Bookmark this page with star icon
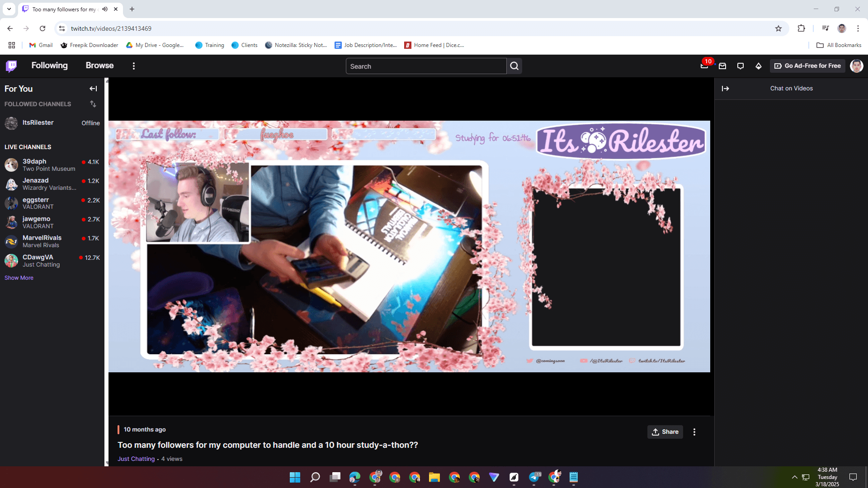 (x=778, y=28)
